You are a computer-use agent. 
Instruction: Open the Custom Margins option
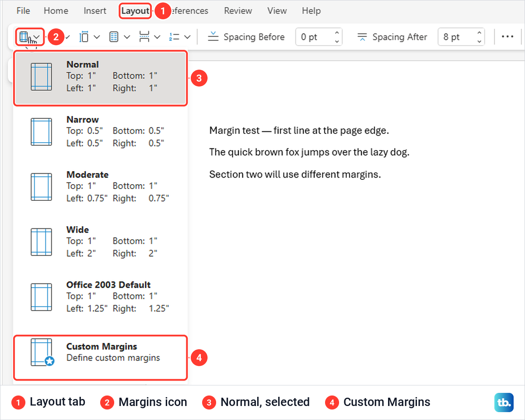click(101, 357)
